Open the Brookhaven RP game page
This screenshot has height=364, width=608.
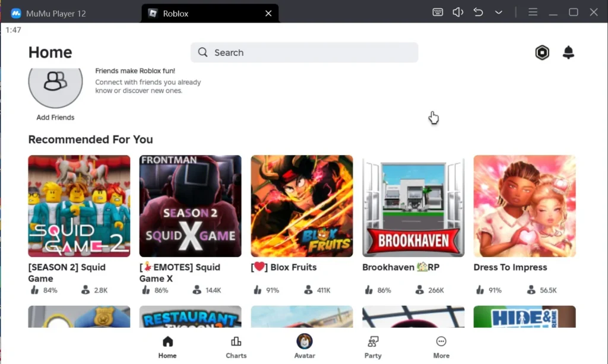pos(413,206)
